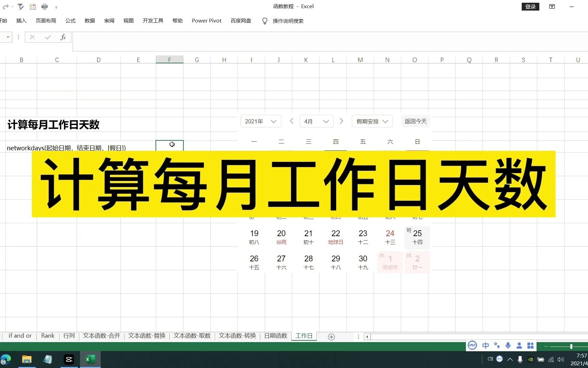Open the 公式 ribbon tab
The width and height of the screenshot is (588, 368).
[70, 21]
